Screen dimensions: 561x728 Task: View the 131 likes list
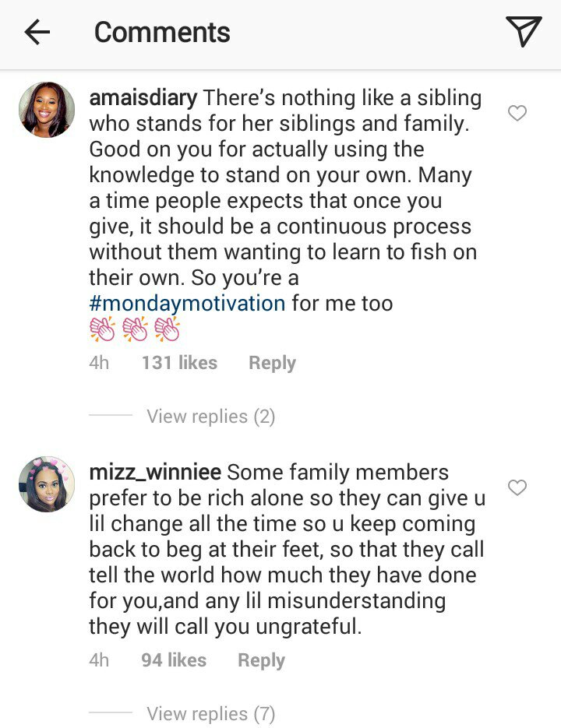click(x=179, y=363)
